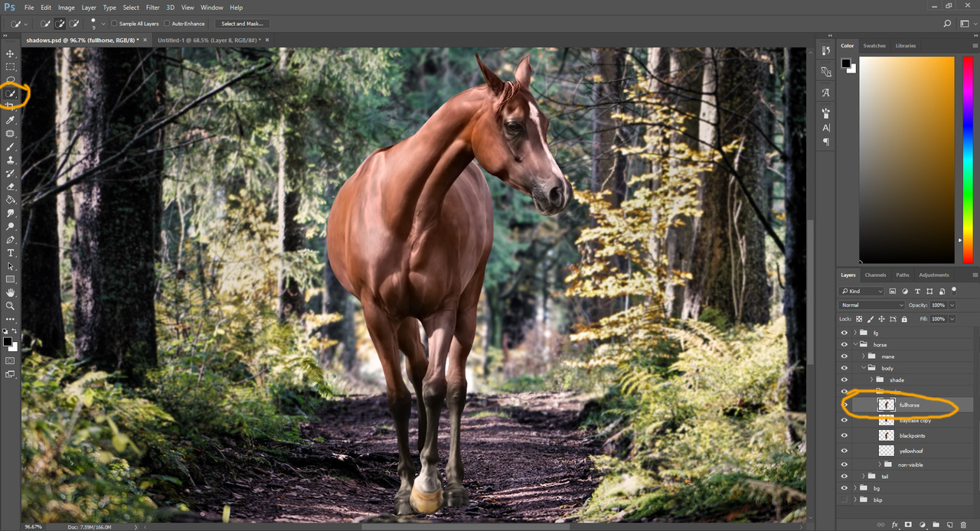Open the Filter menu
Image resolution: width=980 pixels, height=531 pixels.
coord(153,8)
